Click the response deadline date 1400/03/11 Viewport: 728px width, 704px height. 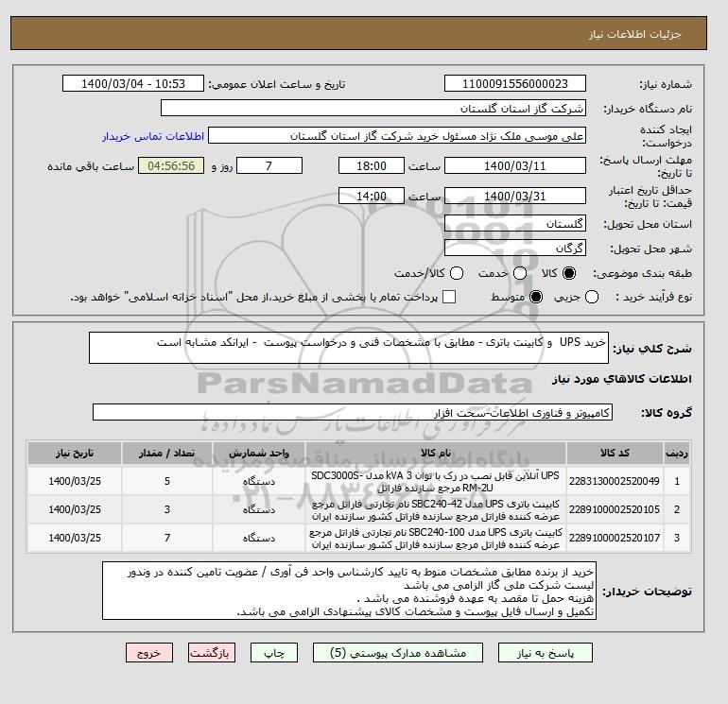point(515,165)
